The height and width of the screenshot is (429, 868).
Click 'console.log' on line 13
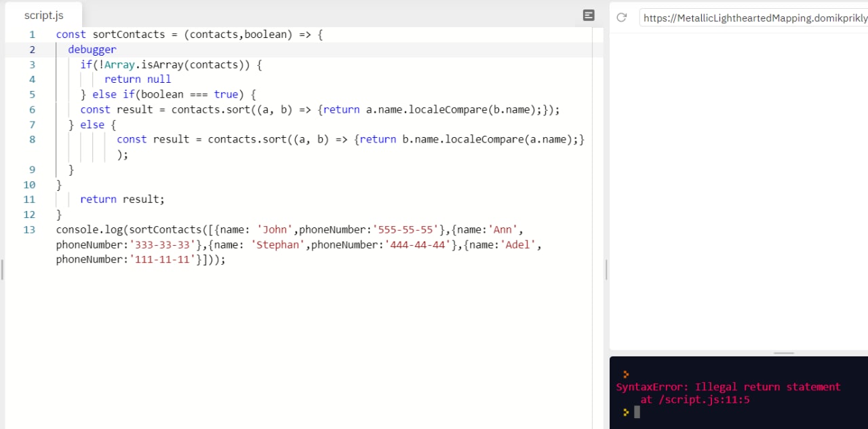click(x=90, y=229)
